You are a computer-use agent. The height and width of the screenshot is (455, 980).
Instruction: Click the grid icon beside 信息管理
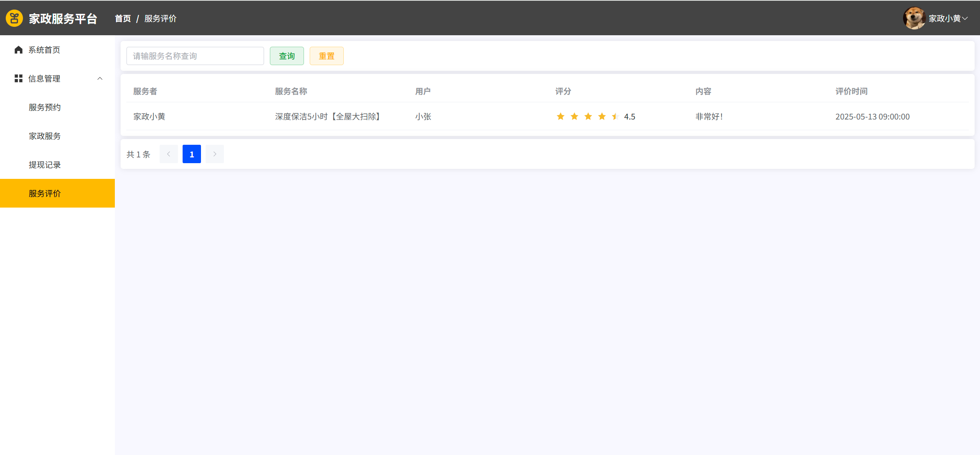pyautogui.click(x=18, y=79)
